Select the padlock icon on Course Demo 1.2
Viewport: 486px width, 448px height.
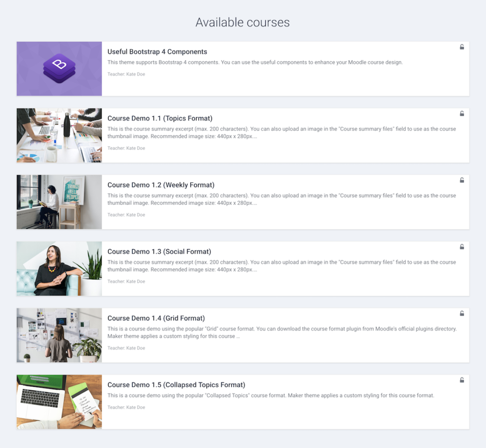(x=461, y=180)
